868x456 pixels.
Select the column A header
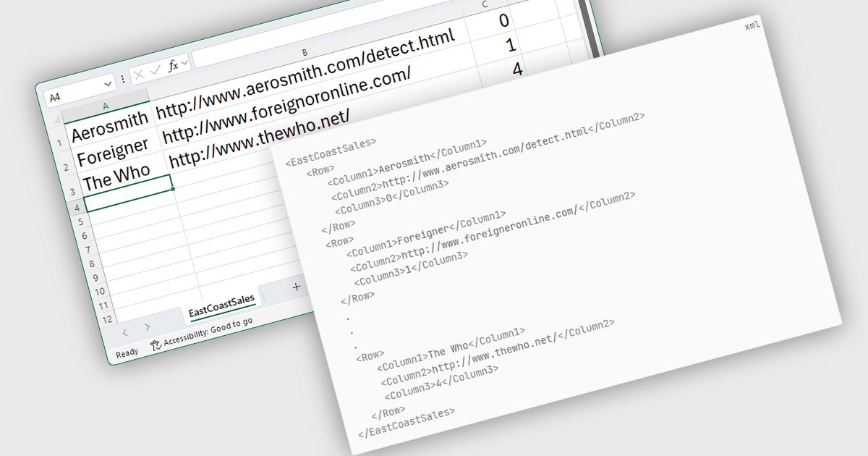point(106,106)
